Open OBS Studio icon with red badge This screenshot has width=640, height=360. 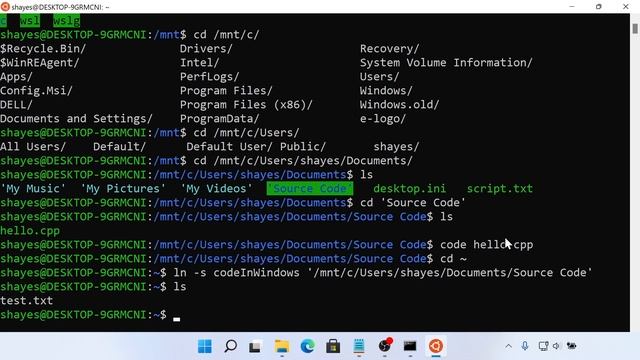[384, 346]
